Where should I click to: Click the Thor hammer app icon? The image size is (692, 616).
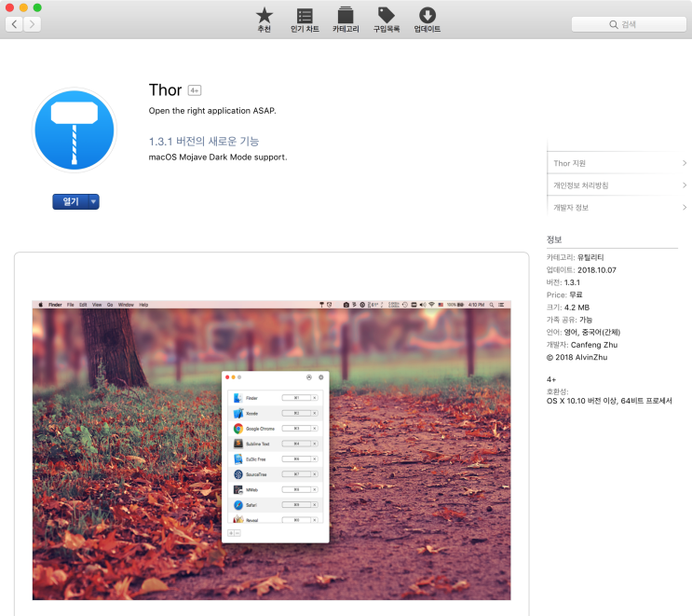75,131
